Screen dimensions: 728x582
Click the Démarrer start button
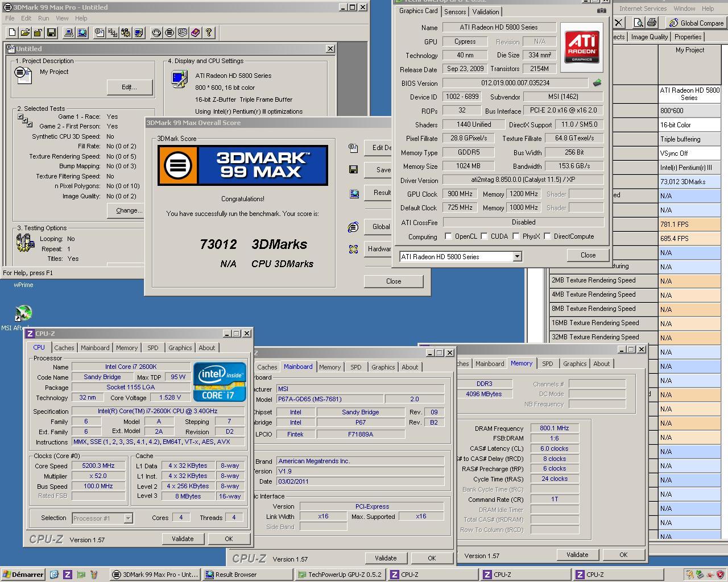click(23, 575)
